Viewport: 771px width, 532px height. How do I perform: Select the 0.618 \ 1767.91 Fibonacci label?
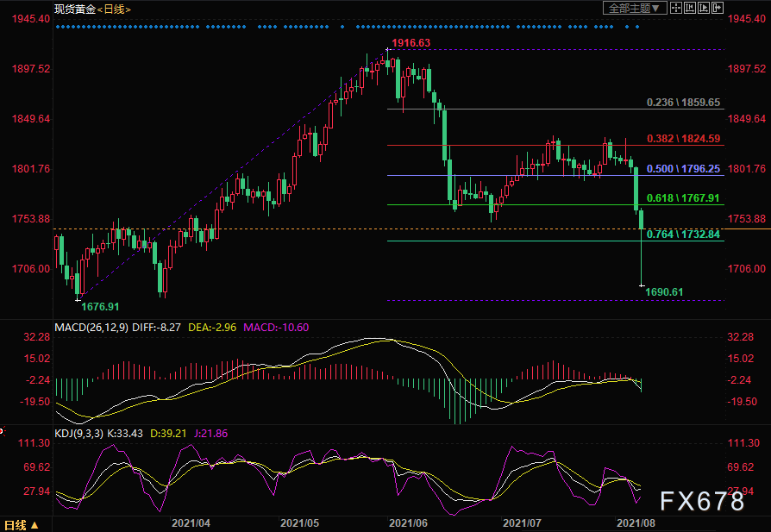click(x=682, y=198)
